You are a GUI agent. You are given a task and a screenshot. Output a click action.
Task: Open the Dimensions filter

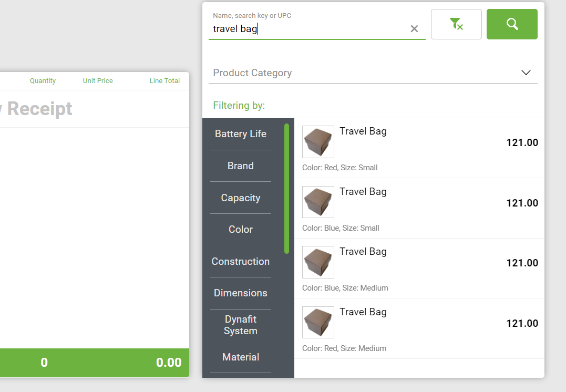[x=241, y=293]
